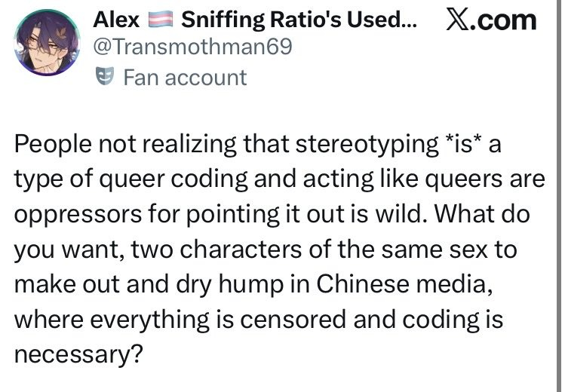This screenshot has height=392, width=565.
Task: Click the word stereotyping in tweet
Action: (x=367, y=145)
